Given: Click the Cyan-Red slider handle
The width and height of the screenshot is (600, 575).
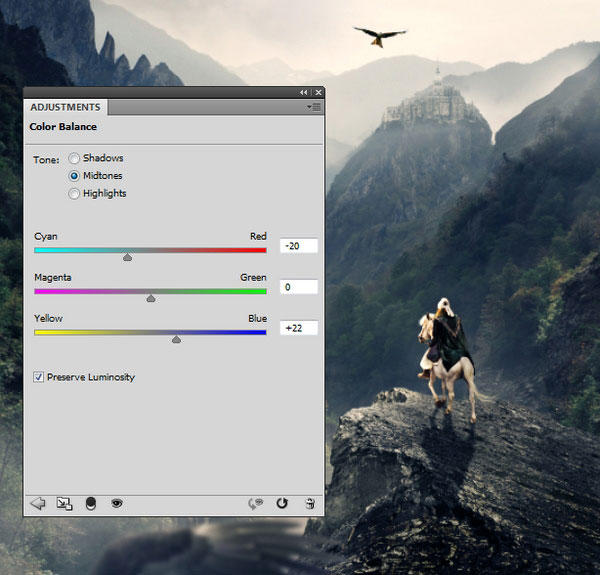Looking at the screenshot, I should (x=127, y=257).
